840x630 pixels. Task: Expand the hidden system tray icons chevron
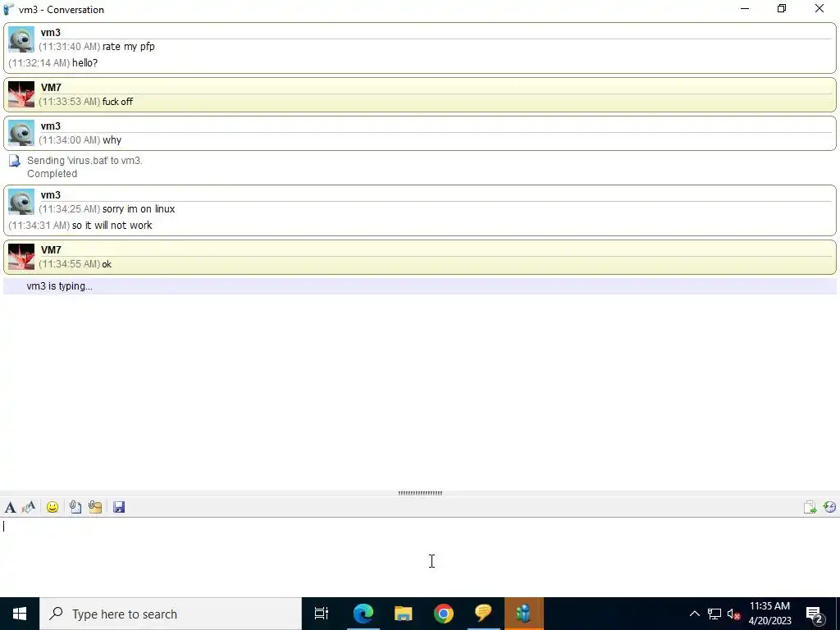tap(694, 614)
